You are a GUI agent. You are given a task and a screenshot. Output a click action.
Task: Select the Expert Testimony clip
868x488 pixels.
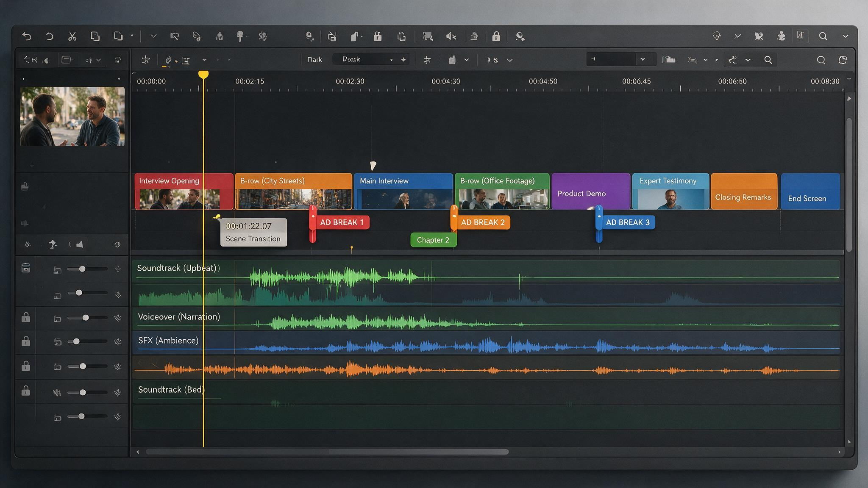[x=670, y=191]
